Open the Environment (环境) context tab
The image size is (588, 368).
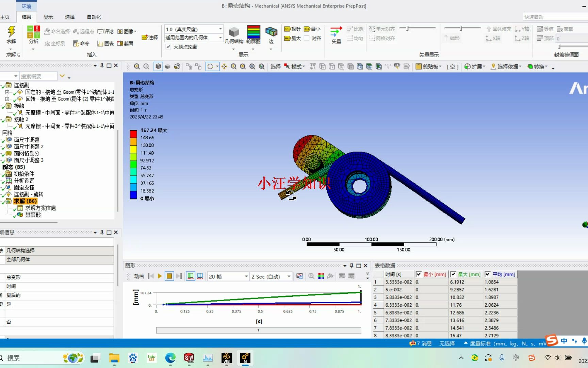27,6
